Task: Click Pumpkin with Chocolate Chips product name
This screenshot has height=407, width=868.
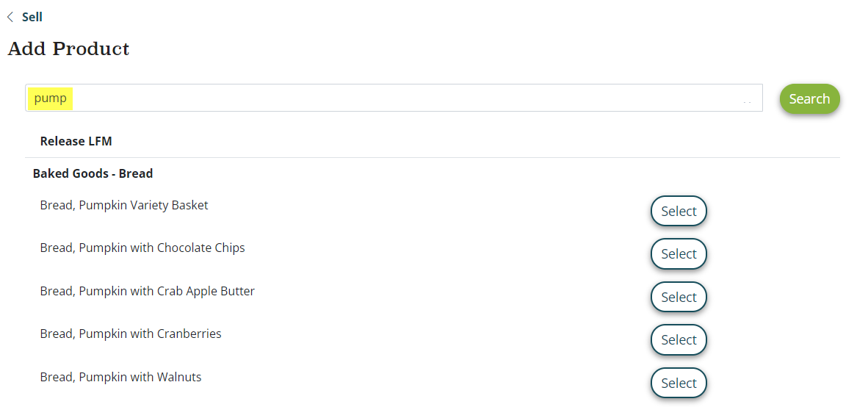Action: 142,248
